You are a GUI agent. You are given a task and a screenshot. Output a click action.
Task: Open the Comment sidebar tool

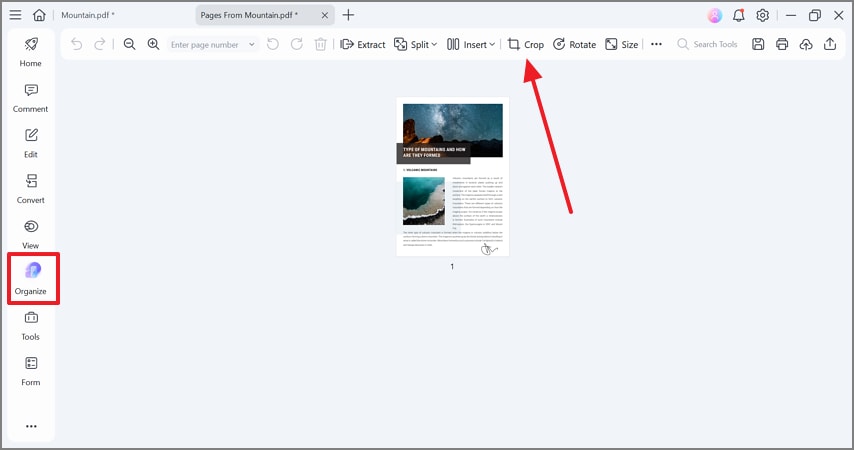[x=30, y=98]
